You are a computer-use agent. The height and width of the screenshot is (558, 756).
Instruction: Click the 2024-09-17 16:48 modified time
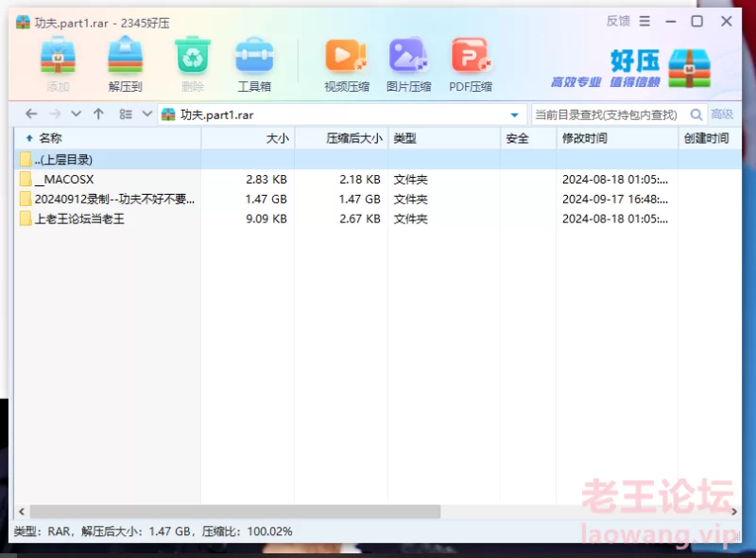[x=615, y=199]
